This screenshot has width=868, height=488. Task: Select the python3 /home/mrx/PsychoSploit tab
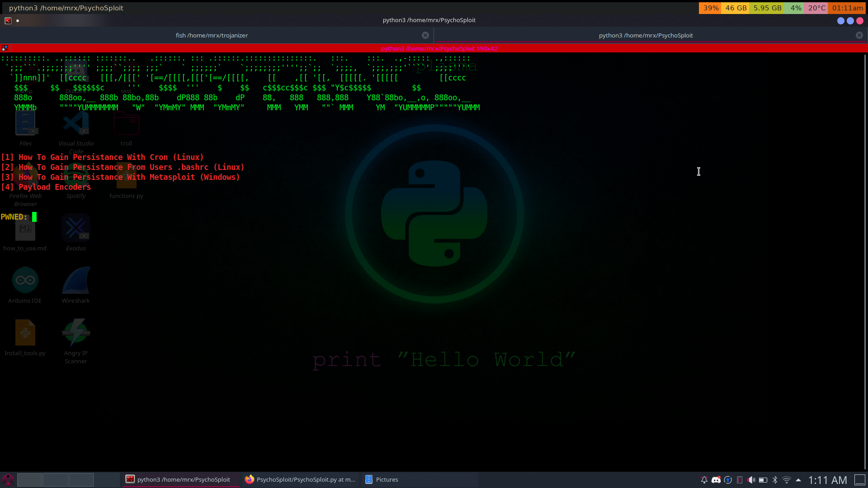[645, 35]
